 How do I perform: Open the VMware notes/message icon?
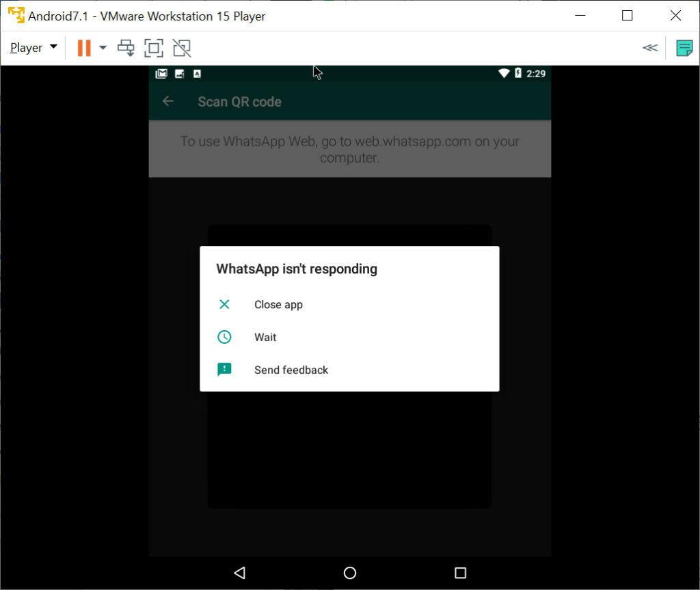click(x=684, y=48)
